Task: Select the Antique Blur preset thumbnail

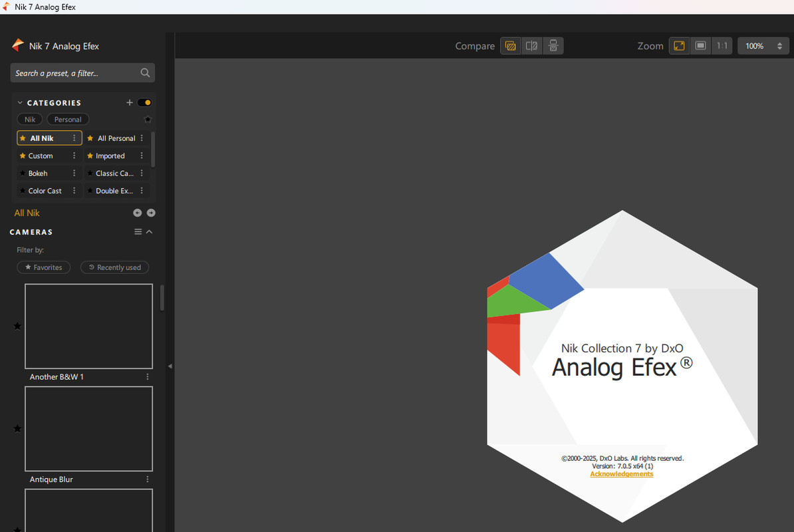Action: (x=88, y=429)
